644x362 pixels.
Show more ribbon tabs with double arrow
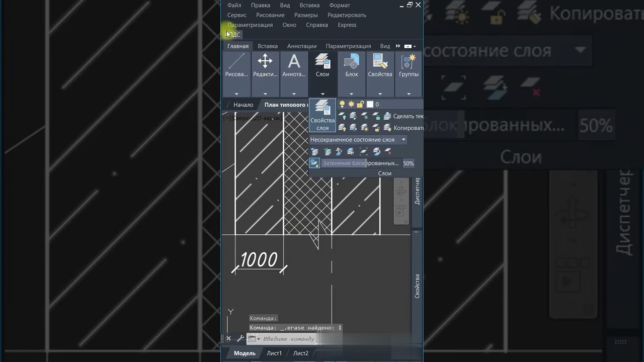[398, 46]
